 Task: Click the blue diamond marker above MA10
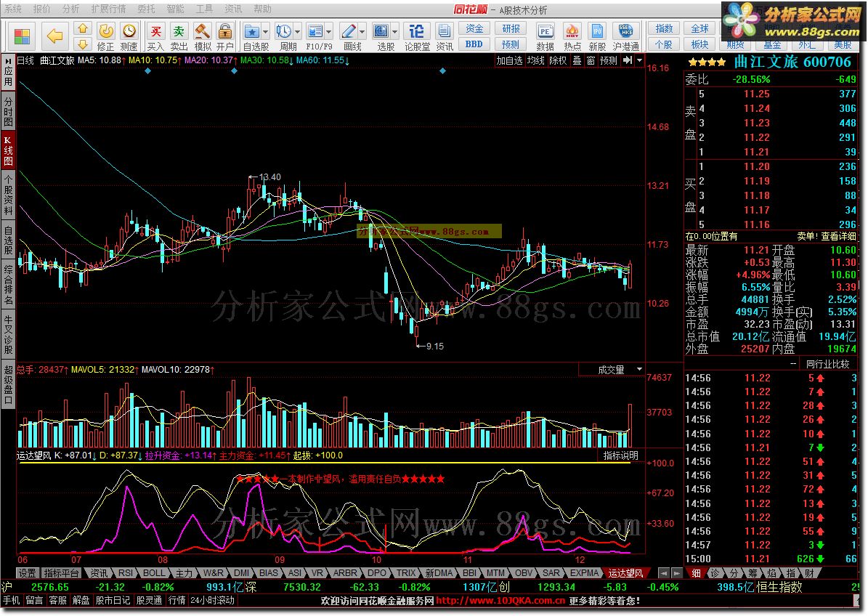pyautogui.click(x=147, y=71)
